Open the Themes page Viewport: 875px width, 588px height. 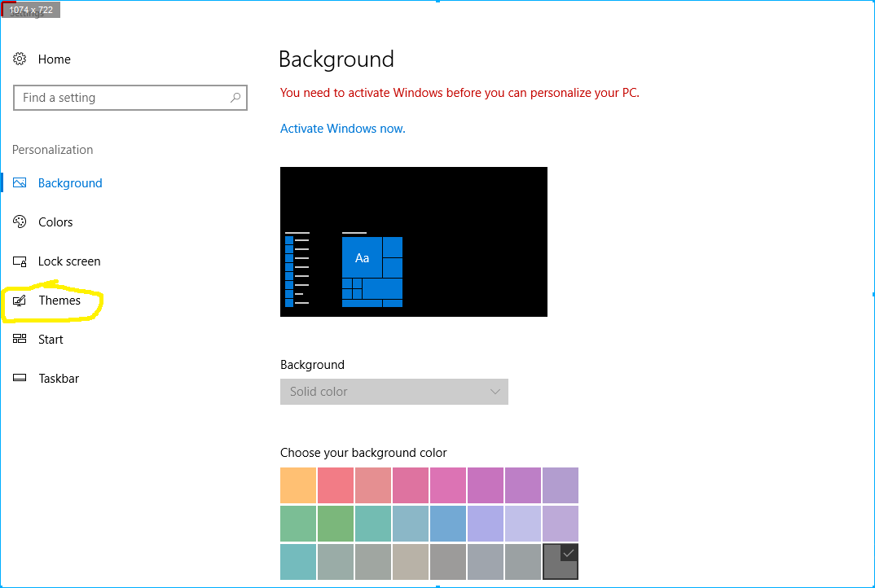click(59, 301)
